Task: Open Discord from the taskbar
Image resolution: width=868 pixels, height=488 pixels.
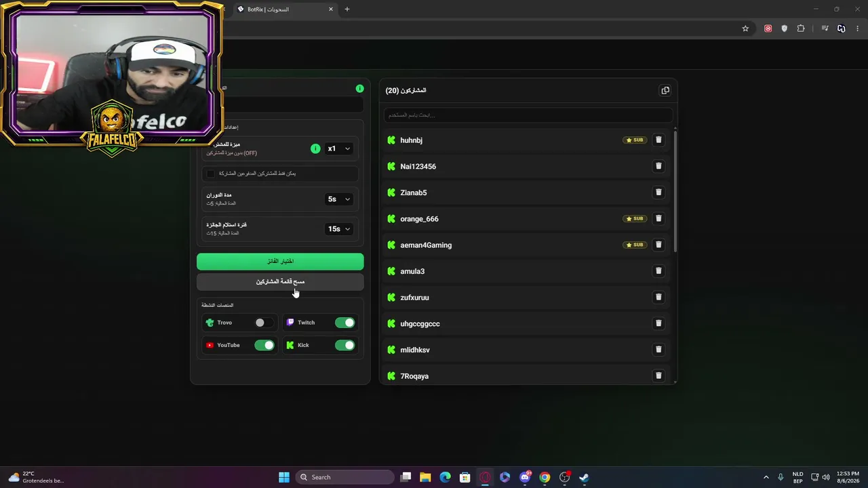Action: pos(525,477)
